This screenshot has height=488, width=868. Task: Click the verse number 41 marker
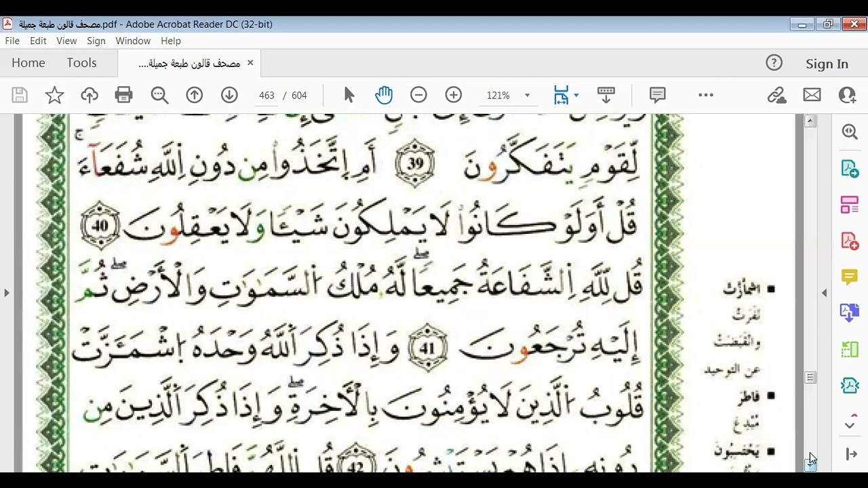(x=429, y=348)
